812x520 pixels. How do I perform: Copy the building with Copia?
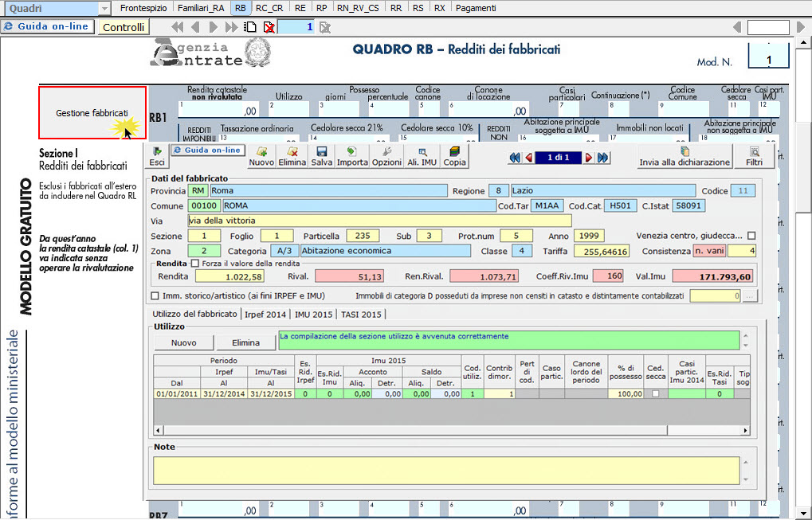455,156
